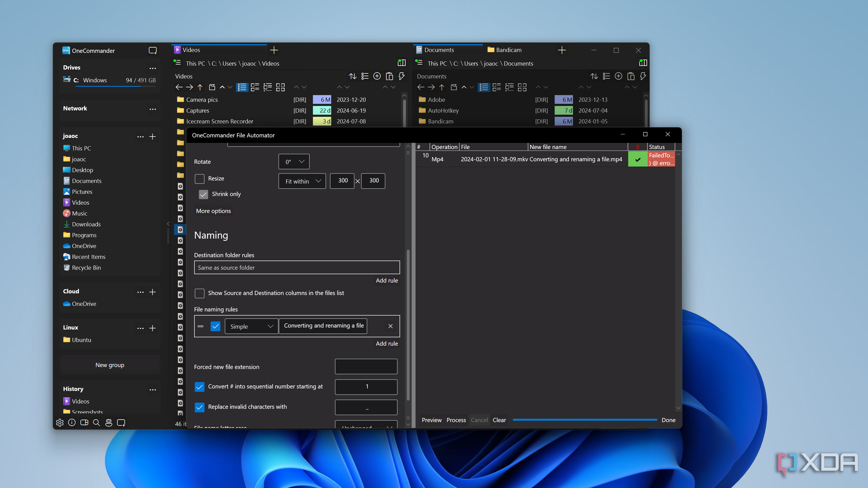The width and height of the screenshot is (868, 488).
Task: Click the Preview button
Action: tap(432, 420)
